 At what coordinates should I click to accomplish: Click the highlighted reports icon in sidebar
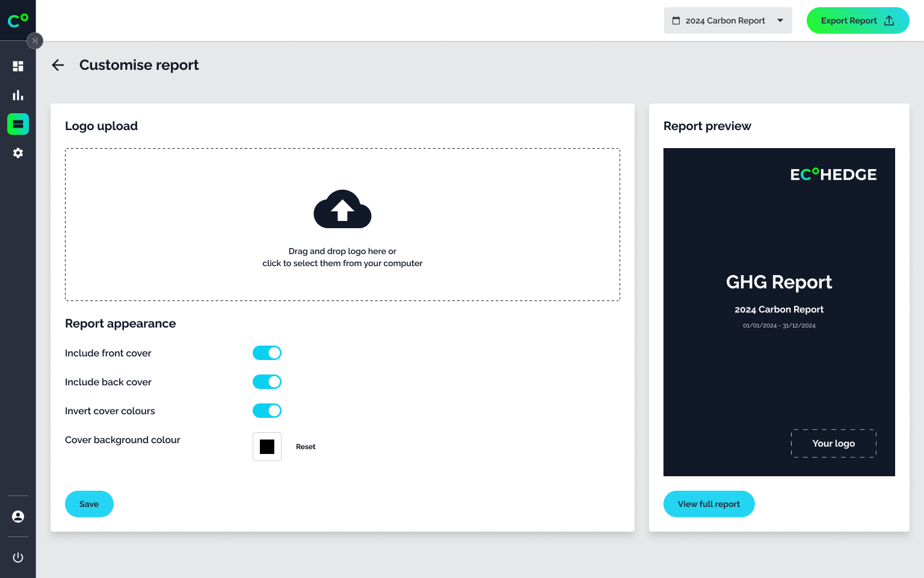coord(17,123)
